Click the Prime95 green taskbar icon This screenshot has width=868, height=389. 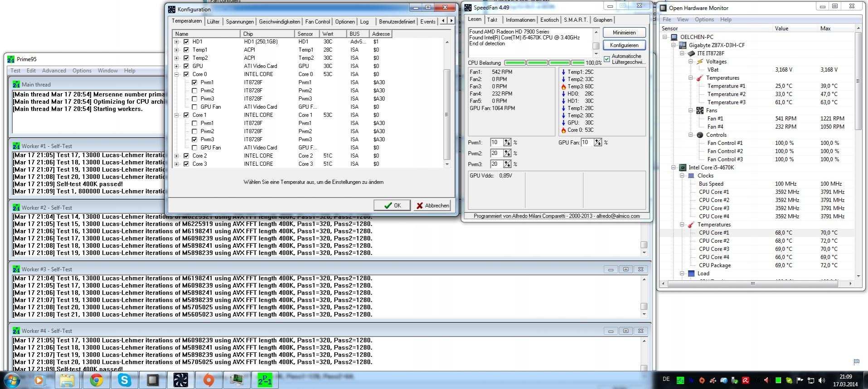tap(265, 380)
